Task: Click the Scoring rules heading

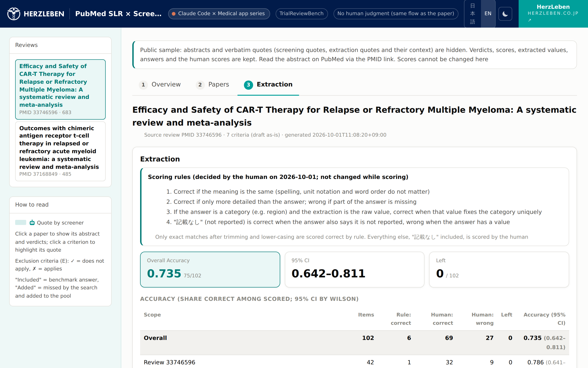Action: [x=278, y=177]
